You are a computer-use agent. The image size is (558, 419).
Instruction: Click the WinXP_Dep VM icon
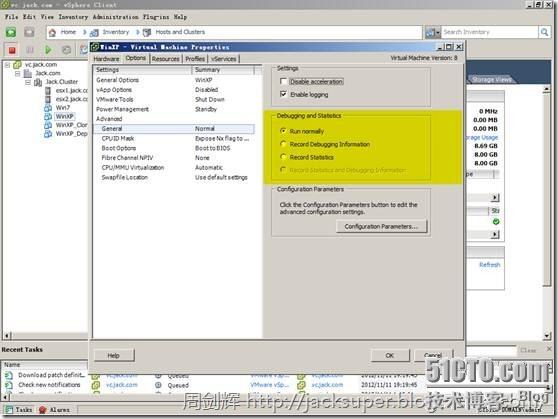point(48,133)
